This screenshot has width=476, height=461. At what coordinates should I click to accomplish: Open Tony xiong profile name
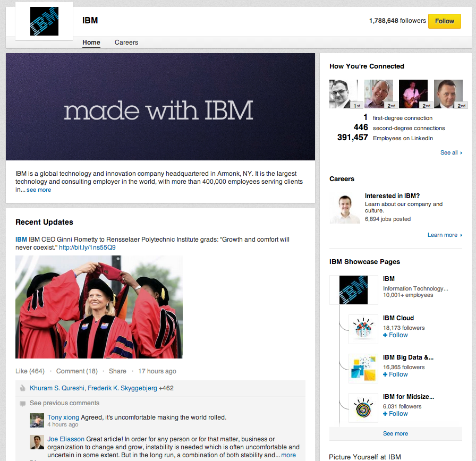click(63, 417)
